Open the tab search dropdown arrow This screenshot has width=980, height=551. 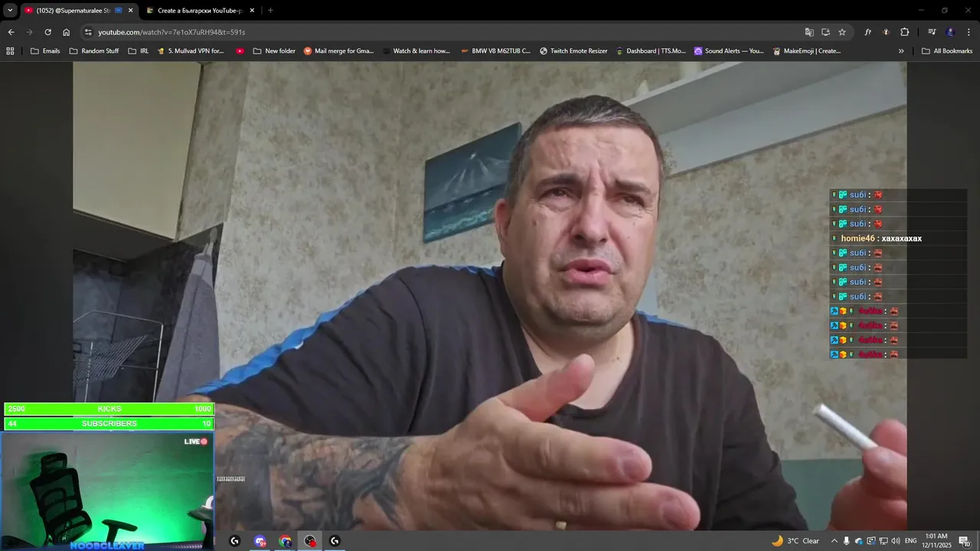click(10, 10)
